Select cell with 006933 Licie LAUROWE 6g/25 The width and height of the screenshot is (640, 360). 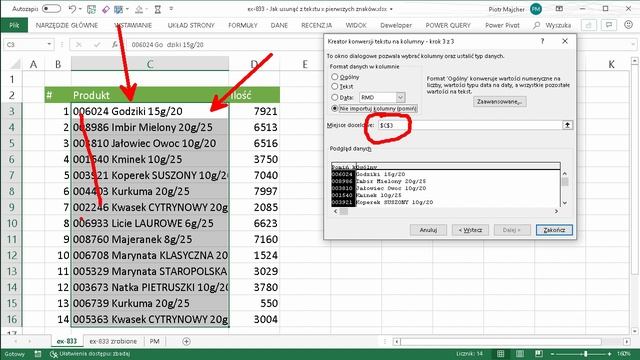[x=150, y=223]
